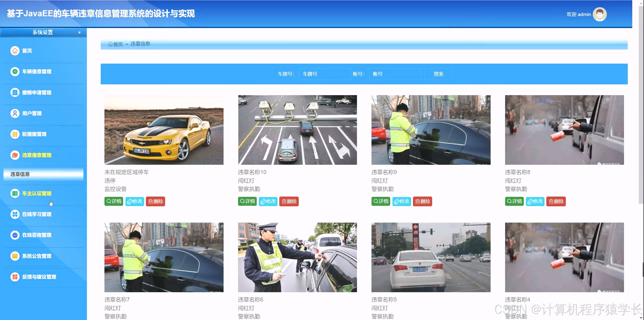Click the violation information management orange icon
644x320 pixels.
click(15, 155)
